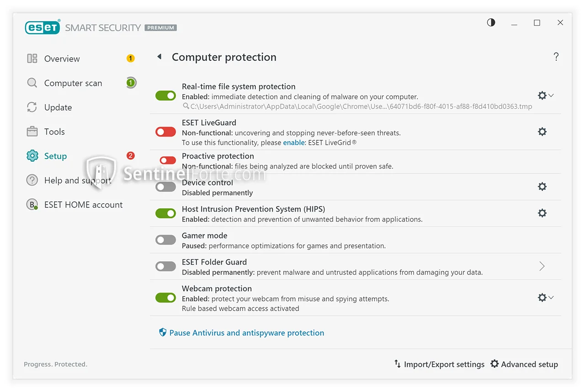Viewport: 585px width, 392px height.
Task: Open HIPS gear settings icon
Action: click(542, 213)
